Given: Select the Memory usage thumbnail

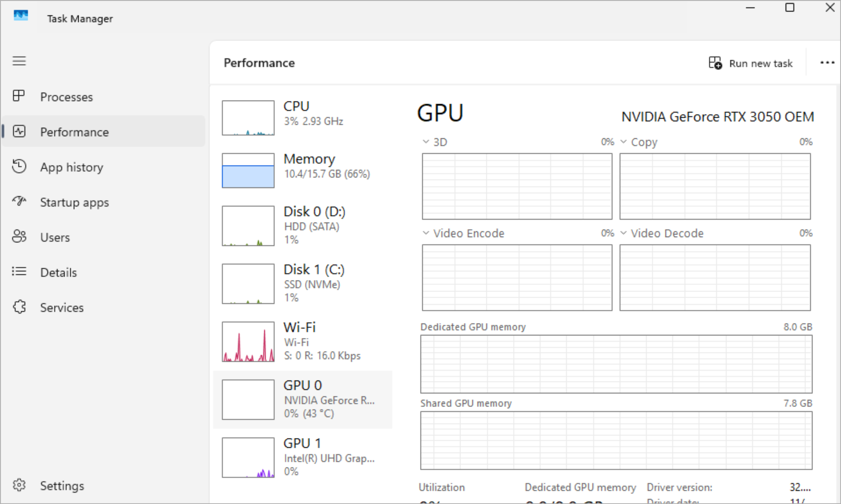Looking at the screenshot, I should tap(248, 171).
